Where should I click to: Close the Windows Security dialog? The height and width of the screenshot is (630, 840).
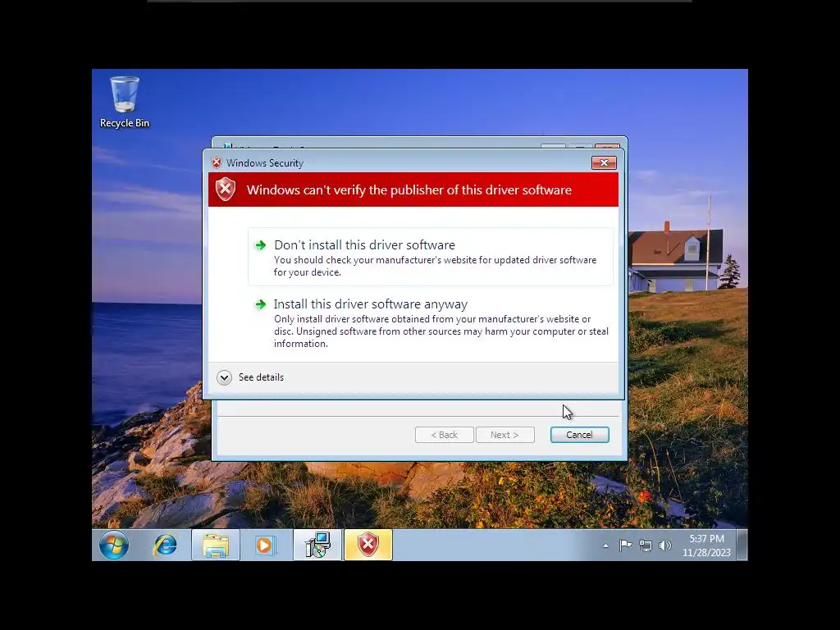click(604, 163)
